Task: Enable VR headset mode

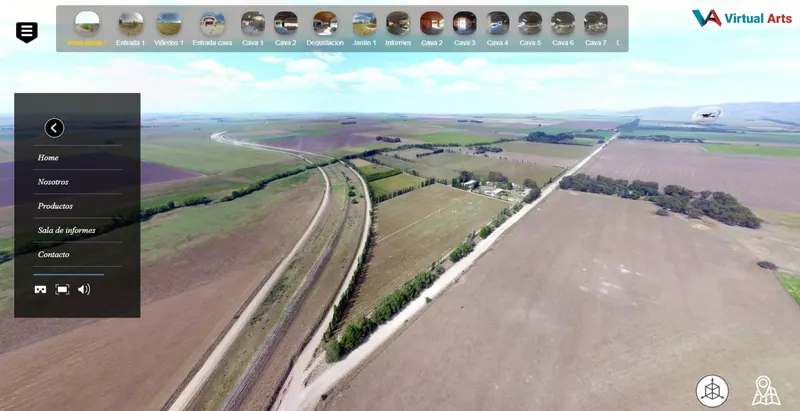Action: (x=40, y=289)
